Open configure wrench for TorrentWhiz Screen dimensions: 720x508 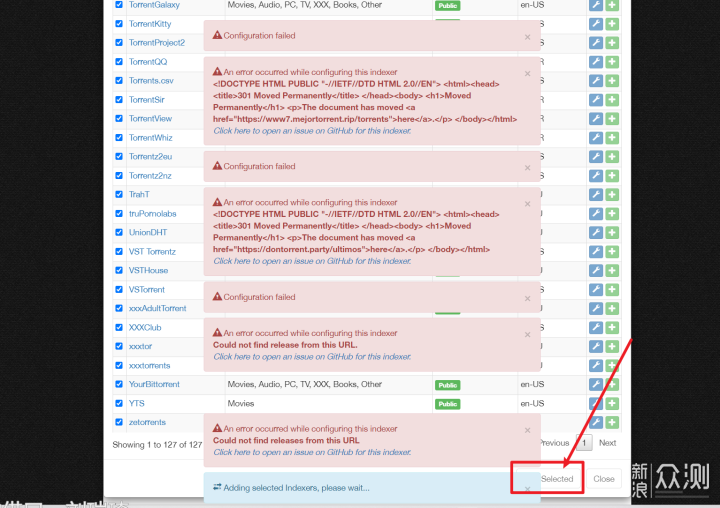[596, 137]
